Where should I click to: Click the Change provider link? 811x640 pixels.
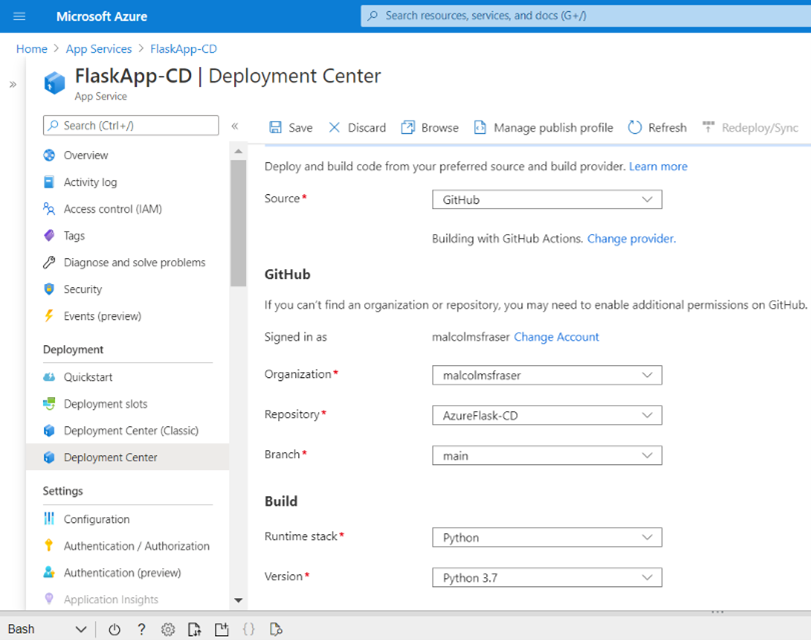(x=632, y=239)
